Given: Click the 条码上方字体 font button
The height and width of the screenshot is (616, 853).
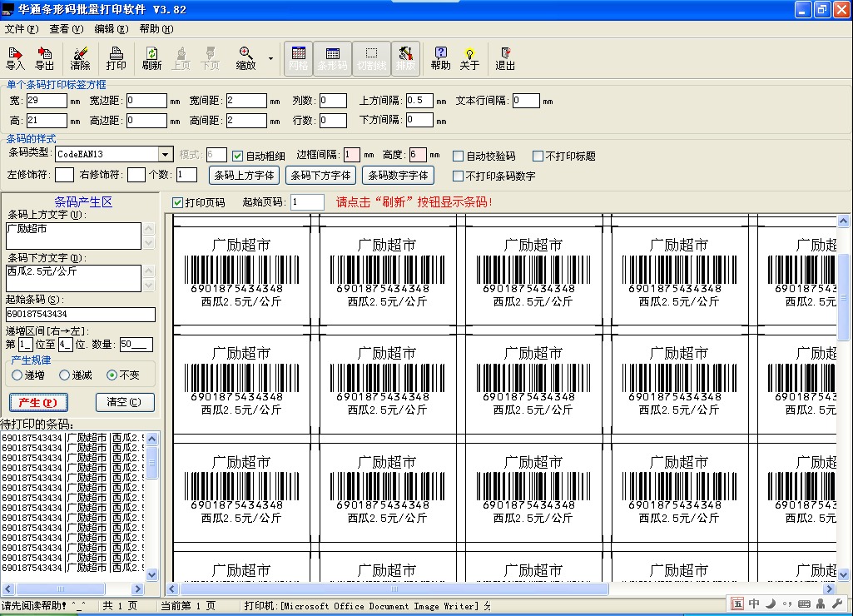Looking at the screenshot, I should pyautogui.click(x=244, y=176).
